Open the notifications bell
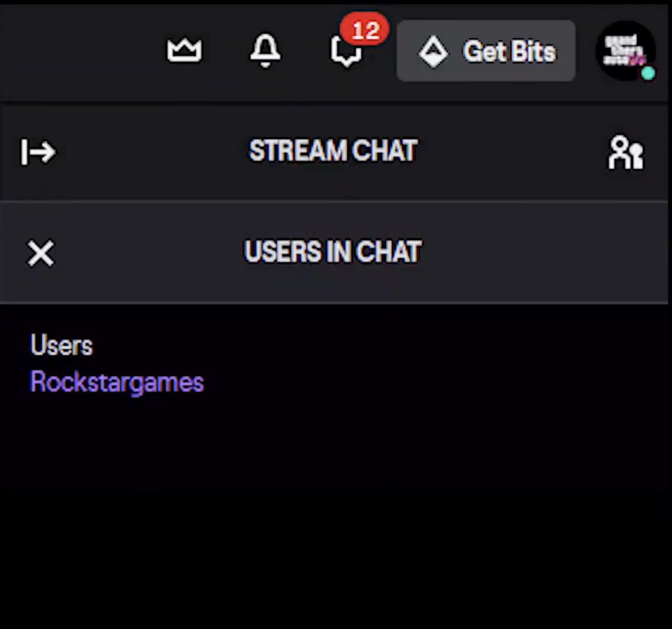Viewport: 672px width, 629px height. pyautogui.click(x=265, y=50)
